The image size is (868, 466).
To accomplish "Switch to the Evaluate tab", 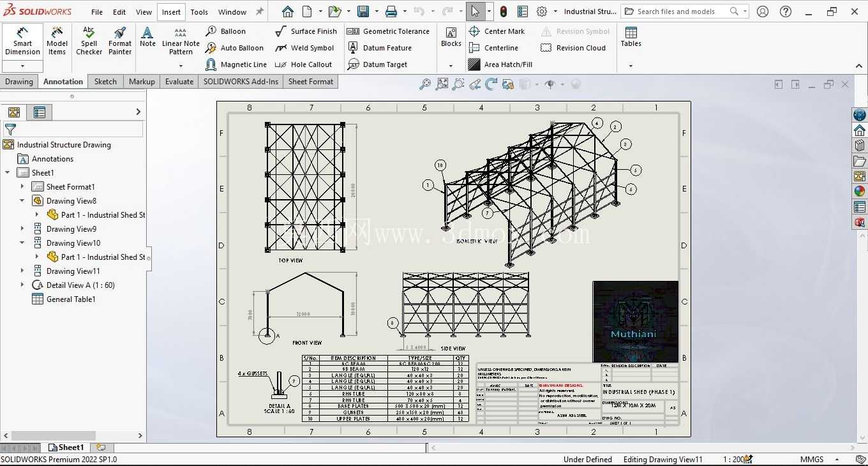I will pyautogui.click(x=179, y=82).
